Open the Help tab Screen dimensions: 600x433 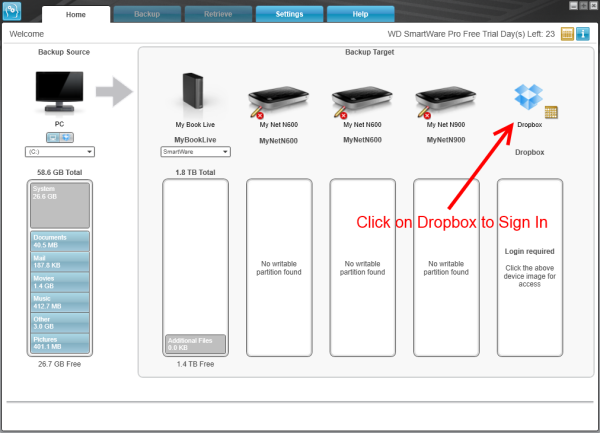(360, 14)
